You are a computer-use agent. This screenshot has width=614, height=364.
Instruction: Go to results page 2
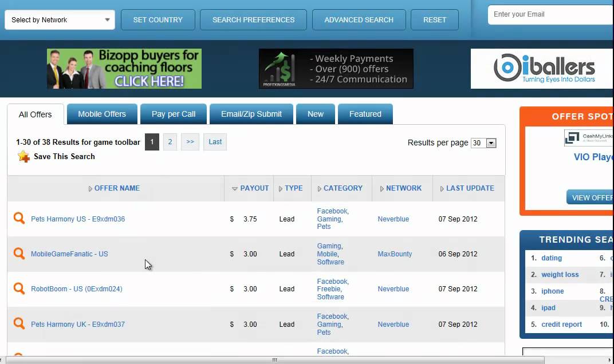coord(170,142)
